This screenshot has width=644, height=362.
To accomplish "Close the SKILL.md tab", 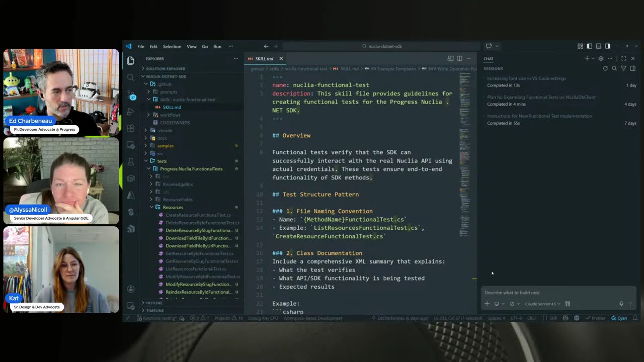I will (281, 58).
